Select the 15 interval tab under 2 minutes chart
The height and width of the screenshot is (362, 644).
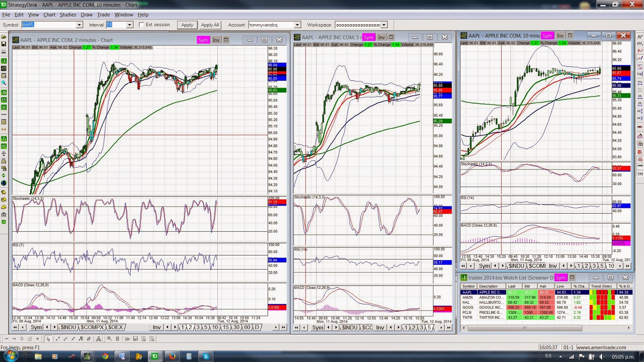[x=226, y=327]
